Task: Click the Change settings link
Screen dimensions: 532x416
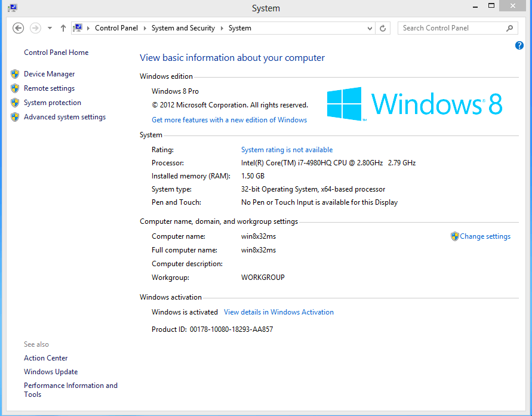Action: tap(485, 236)
